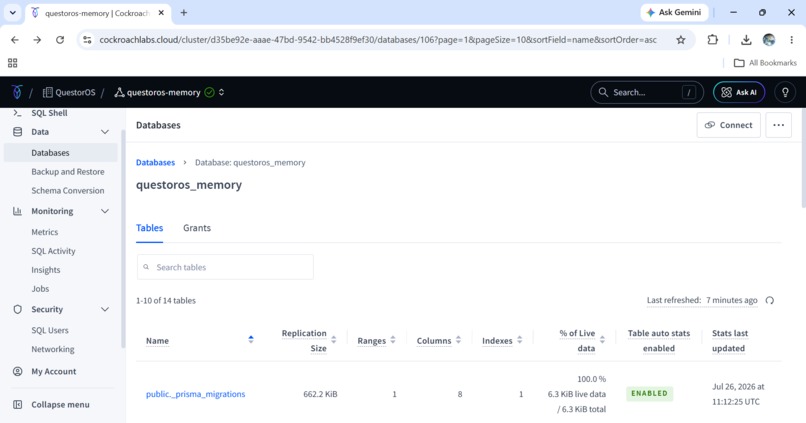Open Chrome extensions puzzle icon
Image resolution: width=806 pixels, height=423 pixels.
(712, 40)
